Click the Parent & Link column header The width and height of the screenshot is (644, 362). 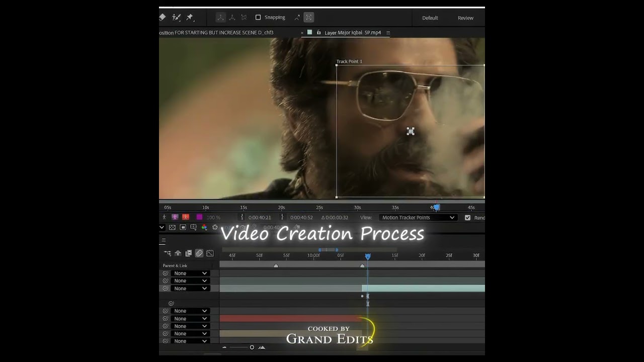[175, 265]
